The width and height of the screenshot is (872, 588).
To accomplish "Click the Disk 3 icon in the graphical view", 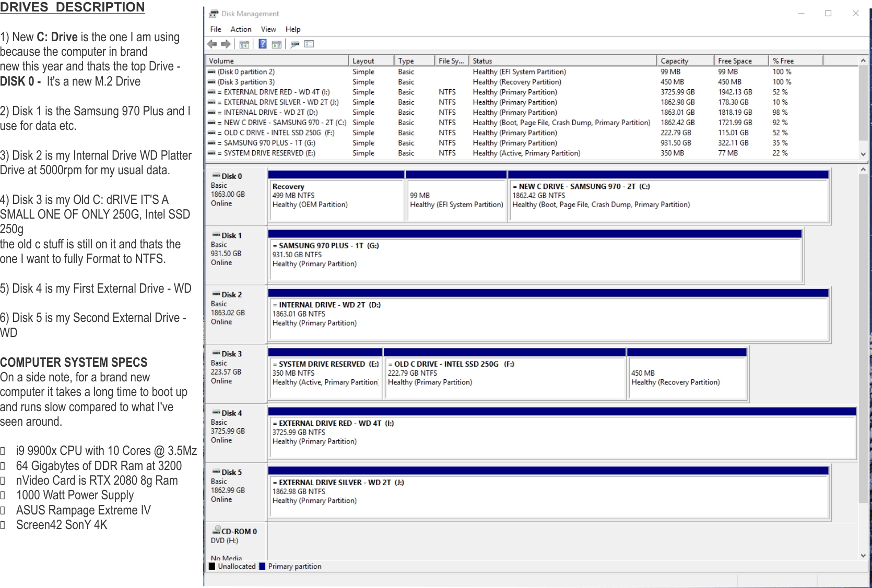I will (216, 354).
